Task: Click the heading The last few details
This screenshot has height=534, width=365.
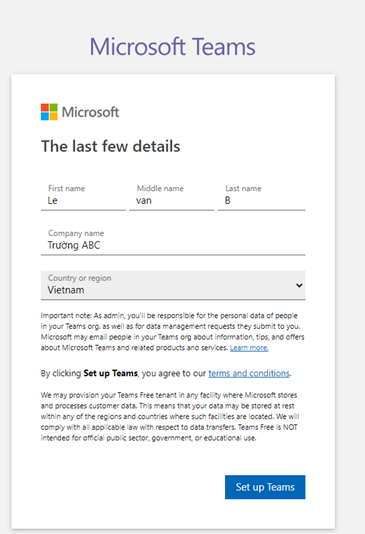Action: (111, 146)
